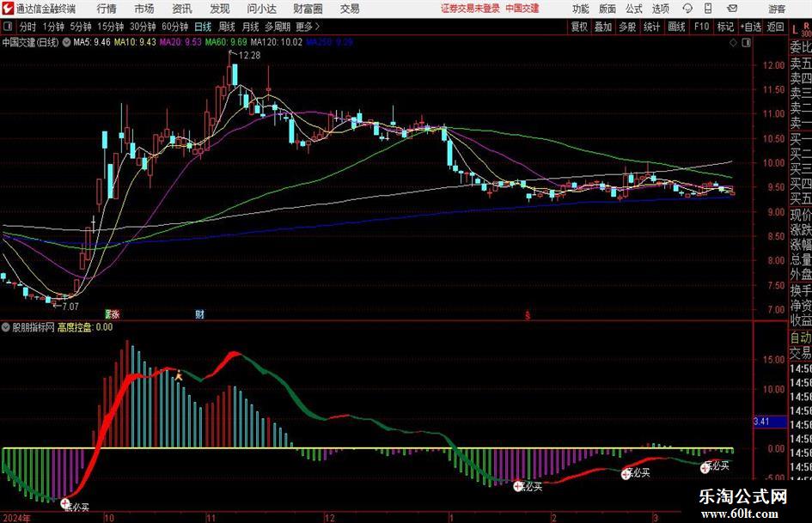Open the customer service headset icon
Viewport: 812px width, 523px height.
point(687,9)
